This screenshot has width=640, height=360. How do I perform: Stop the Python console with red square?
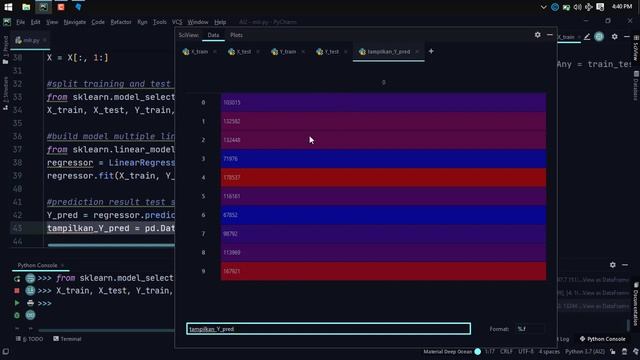tap(17, 291)
